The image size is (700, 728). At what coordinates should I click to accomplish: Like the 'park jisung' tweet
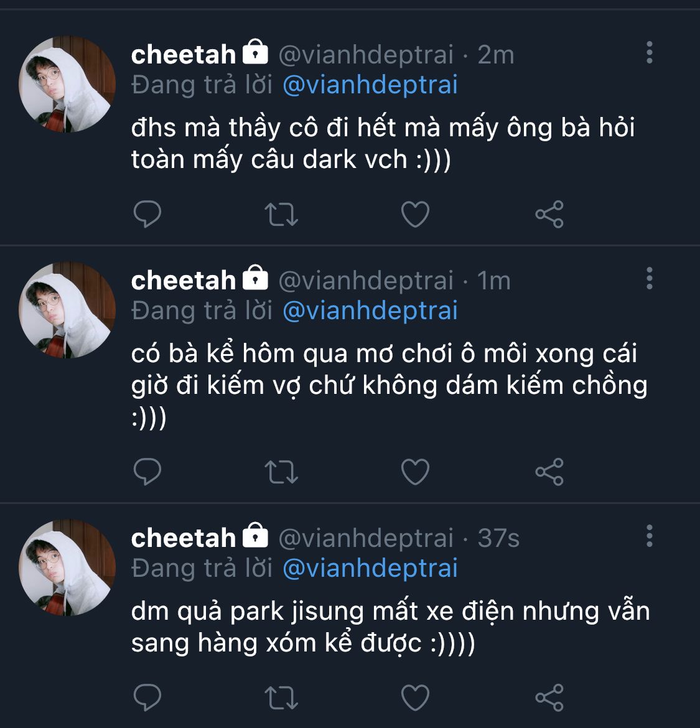(x=415, y=698)
